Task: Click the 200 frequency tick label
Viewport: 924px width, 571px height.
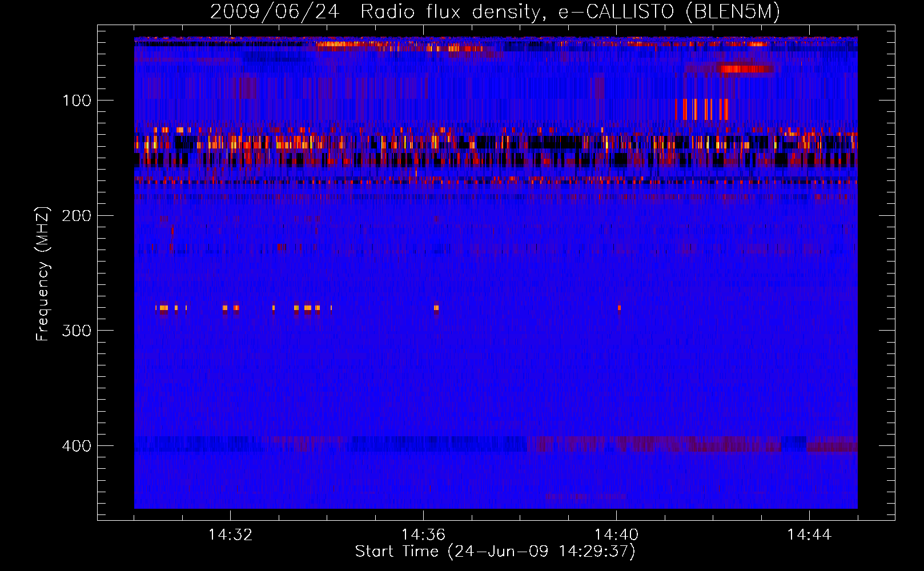Action: click(x=77, y=216)
